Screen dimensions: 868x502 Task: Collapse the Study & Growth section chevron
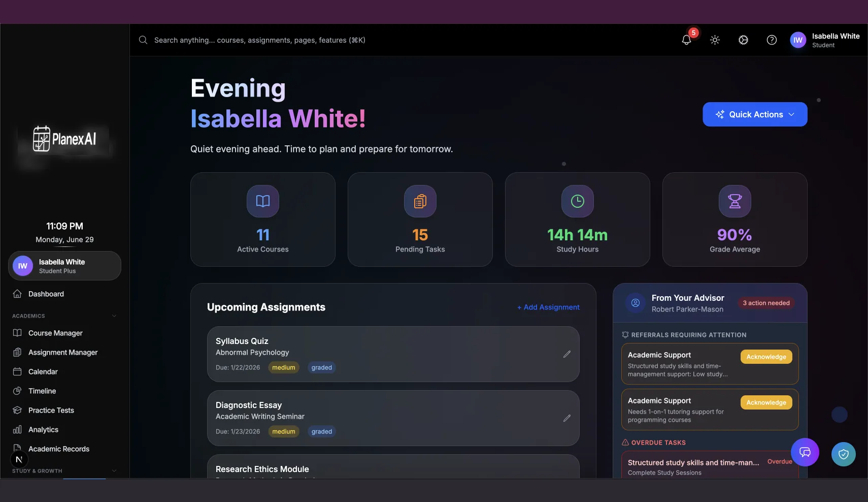pos(114,471)
